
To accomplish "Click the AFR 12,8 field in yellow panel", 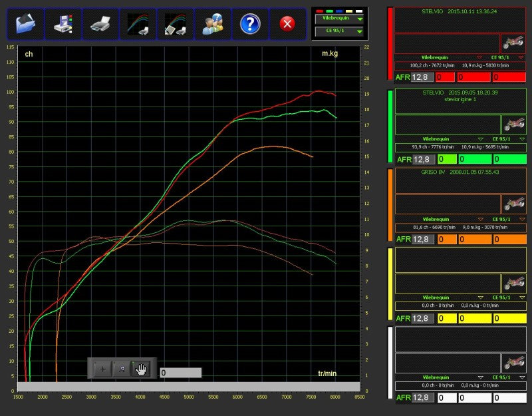I will (420, 318).
